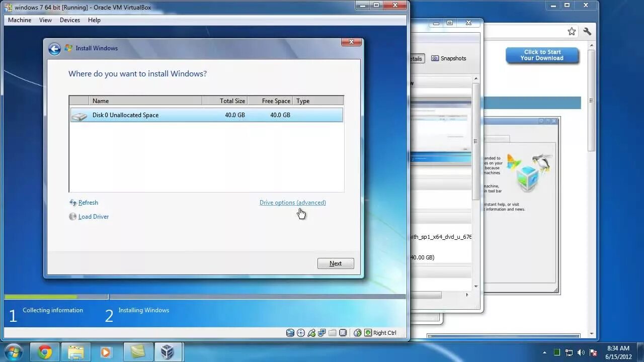Click the 'Installing Windows' step label
The height and width of the screenshot is (362, 644).
144,310
